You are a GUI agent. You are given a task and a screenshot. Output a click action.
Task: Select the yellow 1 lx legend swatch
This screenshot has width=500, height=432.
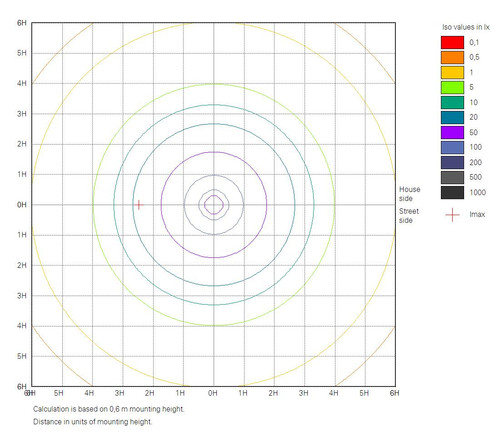pos(452,72)
